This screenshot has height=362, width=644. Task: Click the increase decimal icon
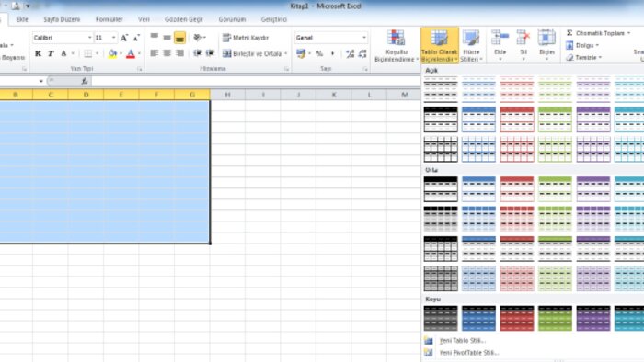[x=350, y=53]
